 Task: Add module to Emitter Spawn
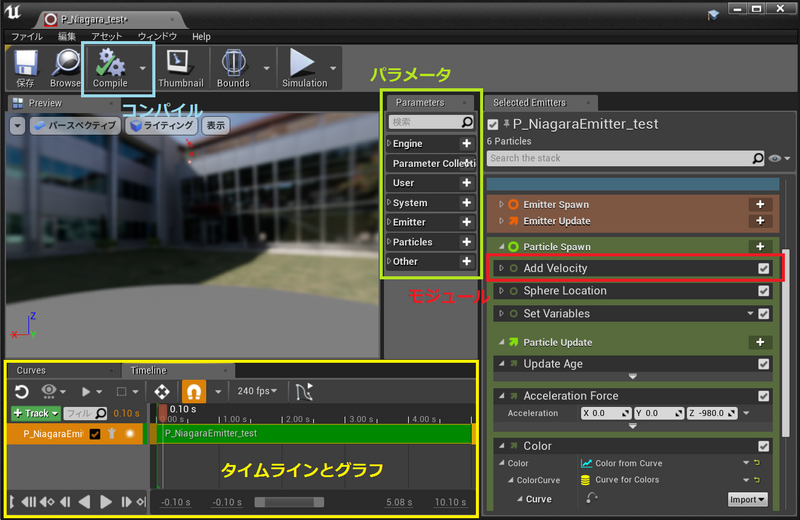(x=760, y=204)
